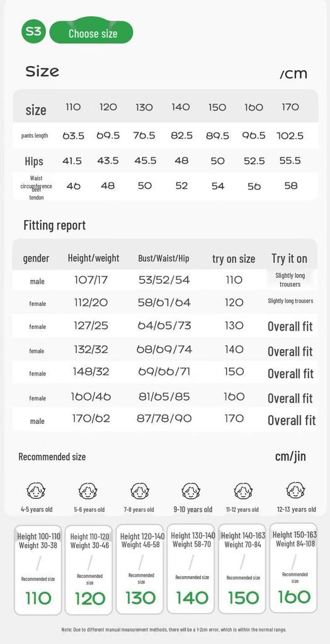The image size is (330, 644).
Task: Choose the recommended size 120 card
Action: 89,570
